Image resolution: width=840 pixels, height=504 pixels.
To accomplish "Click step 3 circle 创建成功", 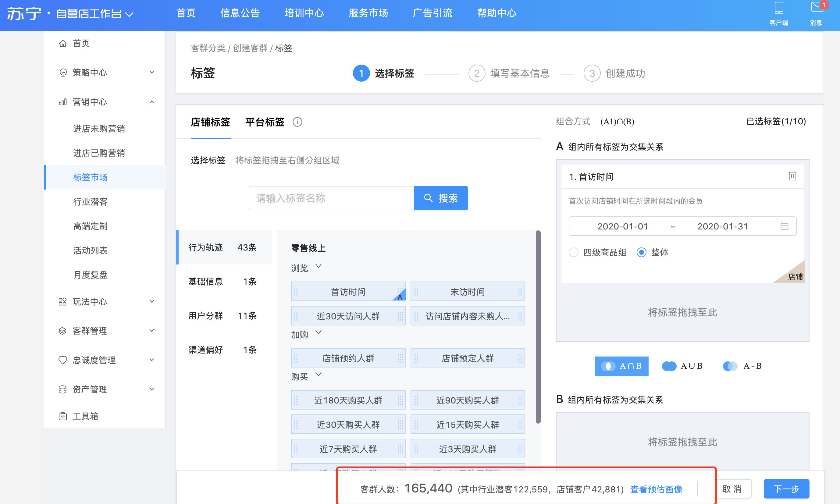I will [x=592, y=73].
